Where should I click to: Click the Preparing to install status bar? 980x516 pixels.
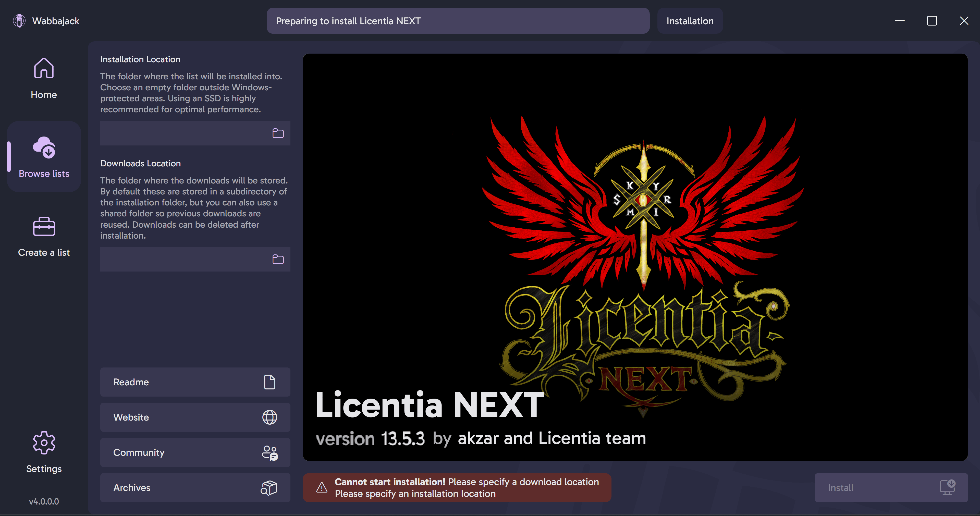(458, 21)
